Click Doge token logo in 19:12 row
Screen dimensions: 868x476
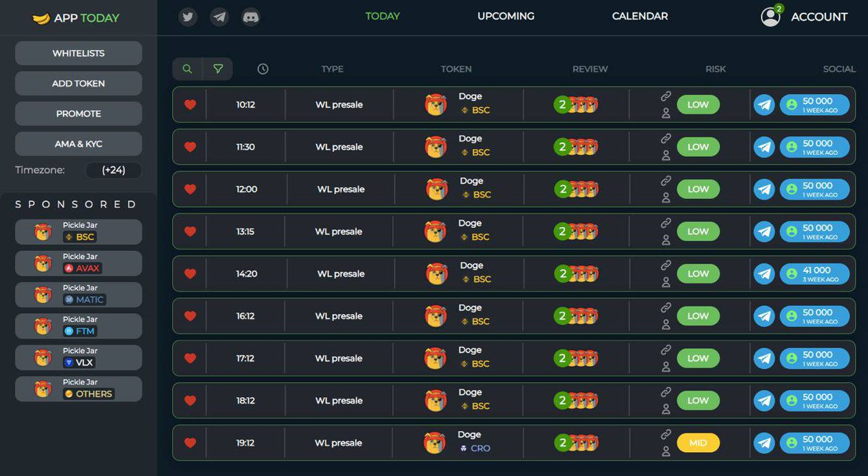point(435,443)
